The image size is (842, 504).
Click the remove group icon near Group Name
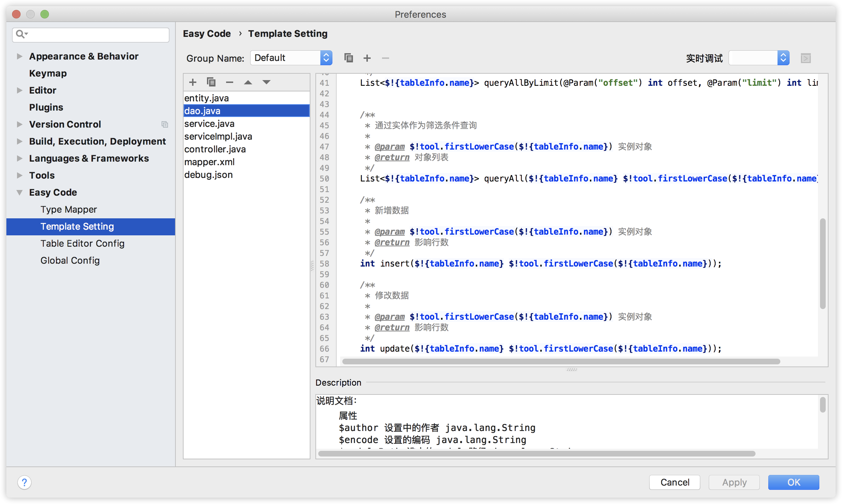pyautogui.click(x=386, y=58)
